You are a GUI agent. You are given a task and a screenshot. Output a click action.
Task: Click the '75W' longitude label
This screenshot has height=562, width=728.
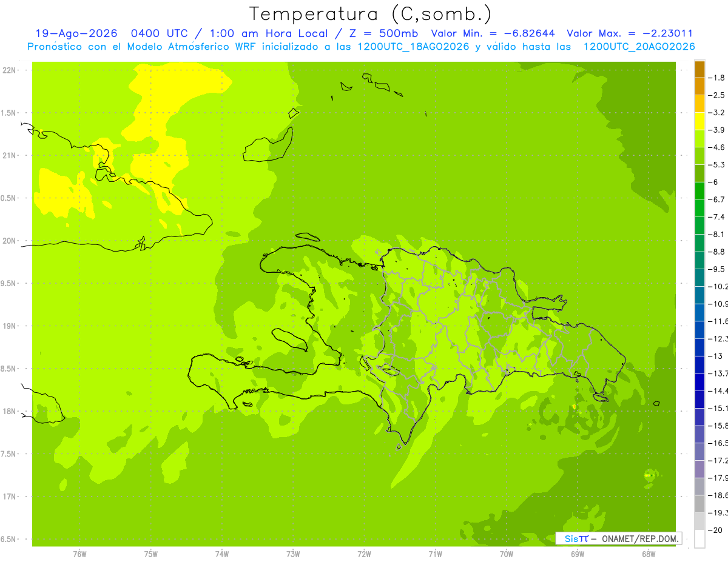coord(151,554)
